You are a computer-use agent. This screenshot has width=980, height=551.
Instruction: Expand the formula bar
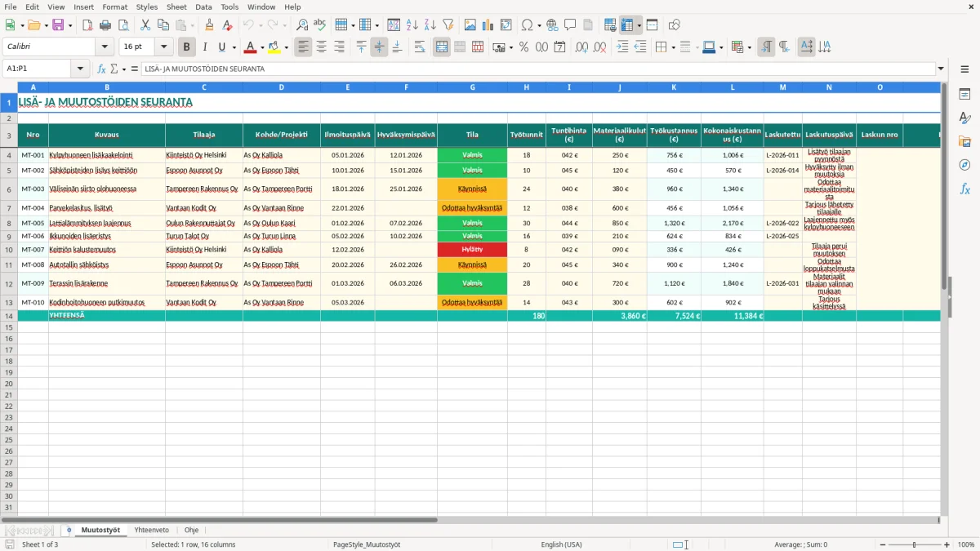click(x=942, y=69)
